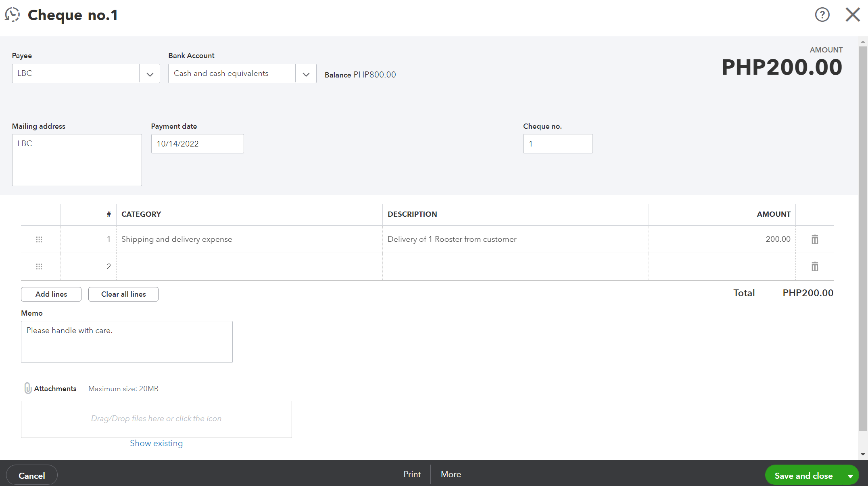Click the Clear all lines button
868x486 pixels.
point(123,294)
